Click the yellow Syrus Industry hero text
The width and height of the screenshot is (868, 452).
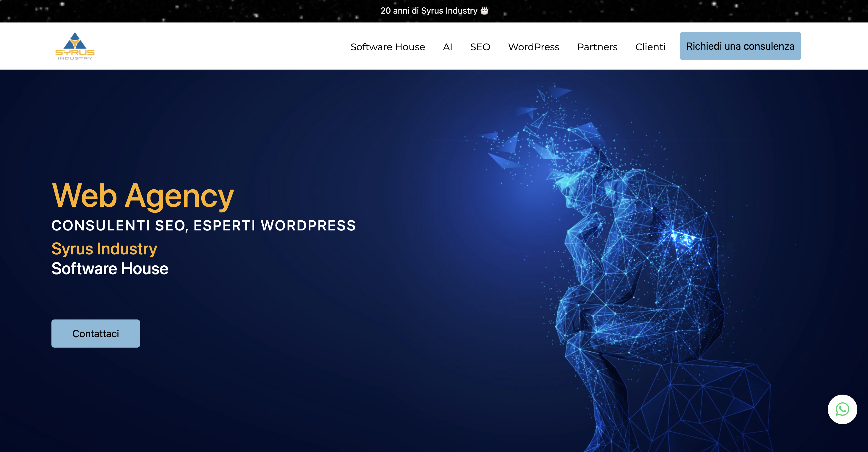pyautogui.click(x=104, y=249)
